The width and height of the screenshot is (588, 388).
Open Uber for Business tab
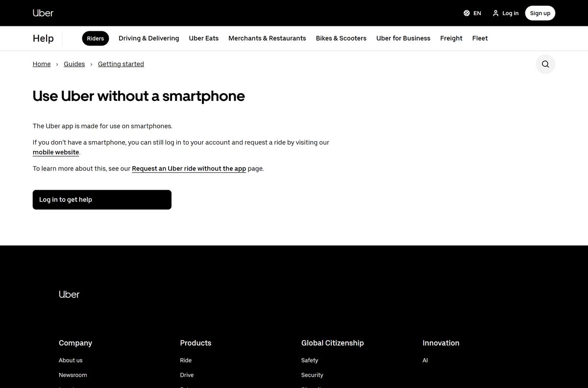tap(403, 38)
